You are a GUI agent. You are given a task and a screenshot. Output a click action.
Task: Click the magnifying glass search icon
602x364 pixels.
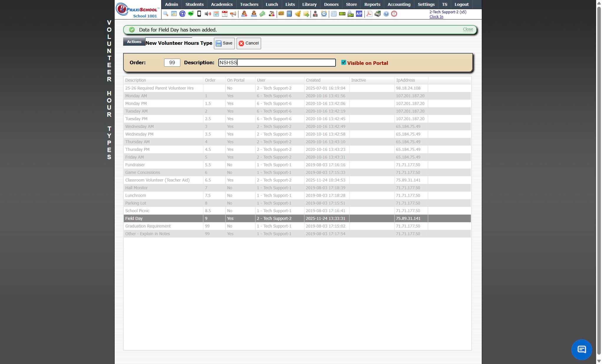[166, 14]
